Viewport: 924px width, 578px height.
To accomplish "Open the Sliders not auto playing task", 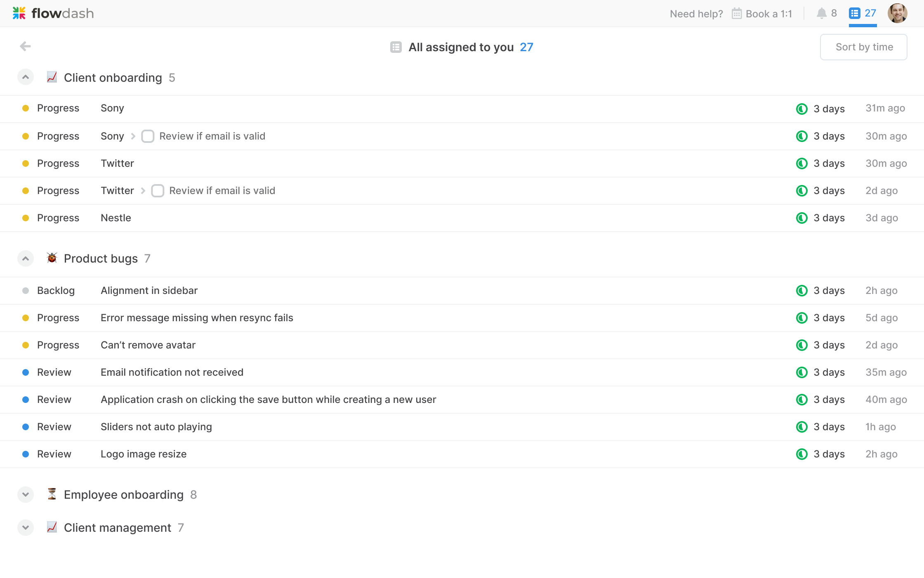I will point(156,427).
